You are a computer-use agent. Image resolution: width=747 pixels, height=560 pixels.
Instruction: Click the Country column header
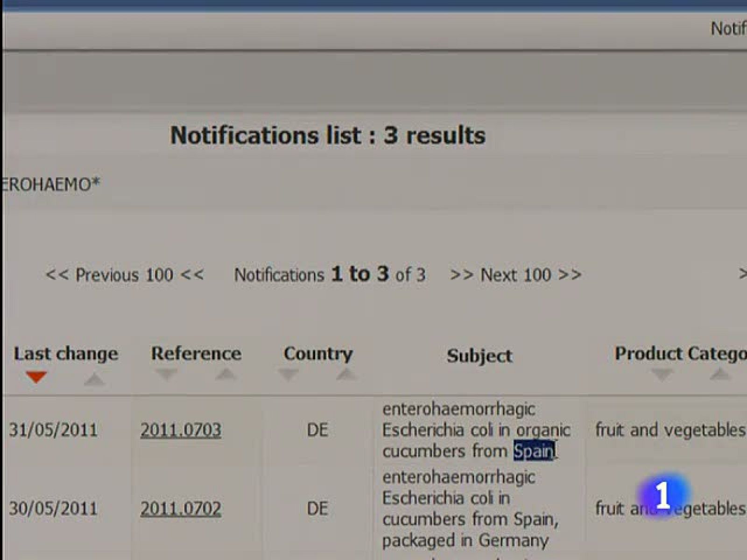318,354
